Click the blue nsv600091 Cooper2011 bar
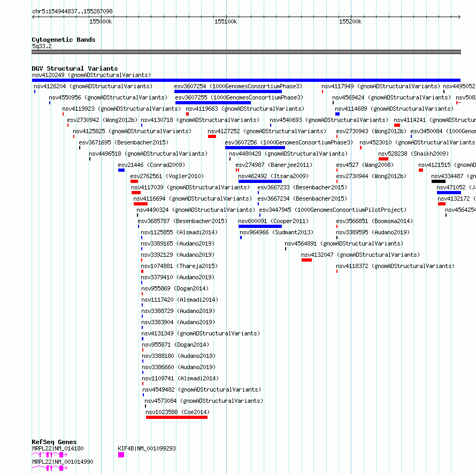 pyautogui.click(x=260, y=226)
